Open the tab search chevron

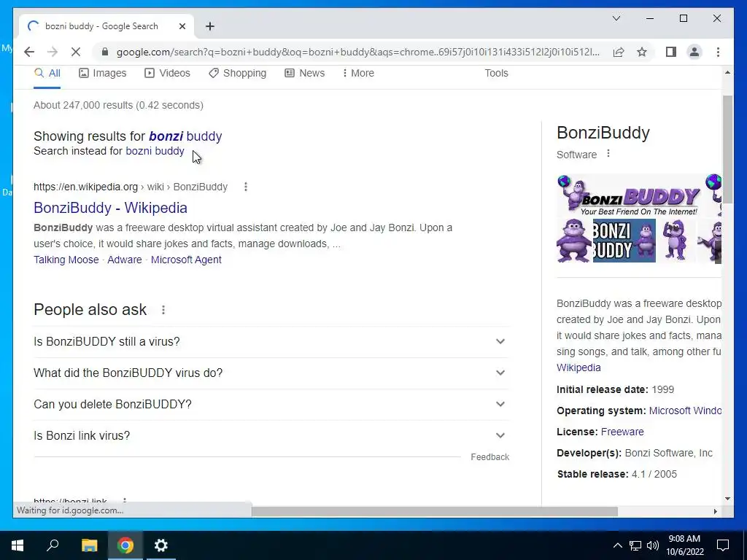point(616,18)
